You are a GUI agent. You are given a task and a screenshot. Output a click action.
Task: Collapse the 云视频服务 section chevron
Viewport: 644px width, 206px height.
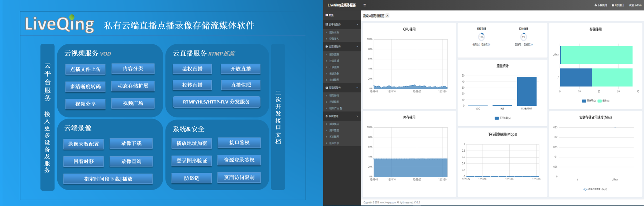tap(357, 88)
